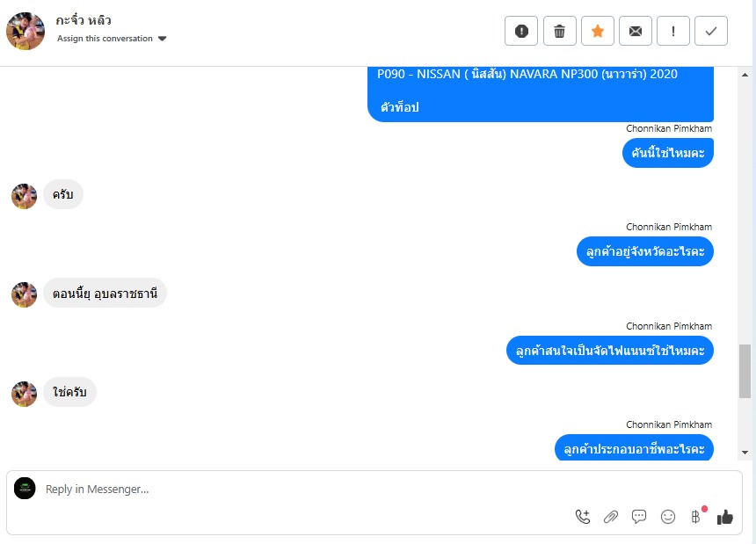This screenshot has height=544, width=756.
Task: Click the dropdown arrow beside Assign this conversation
Action: (x=162, y=39)
